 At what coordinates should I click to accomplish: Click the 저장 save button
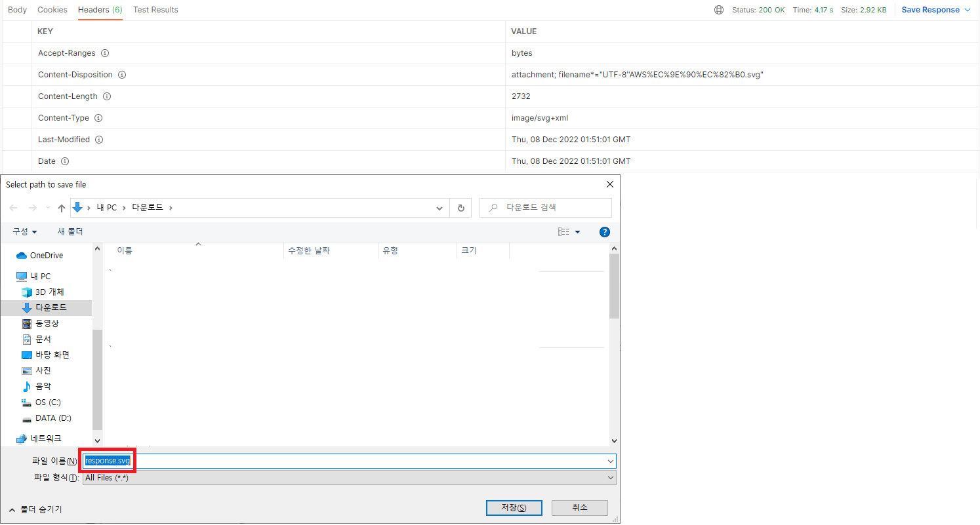tap(514, 507)
